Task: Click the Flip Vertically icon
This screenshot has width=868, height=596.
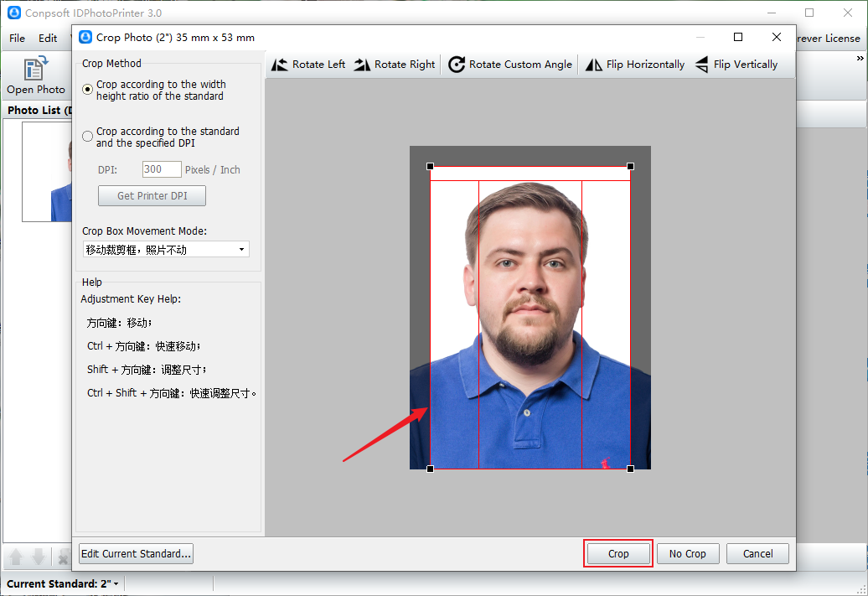Action: pos(702,65)
